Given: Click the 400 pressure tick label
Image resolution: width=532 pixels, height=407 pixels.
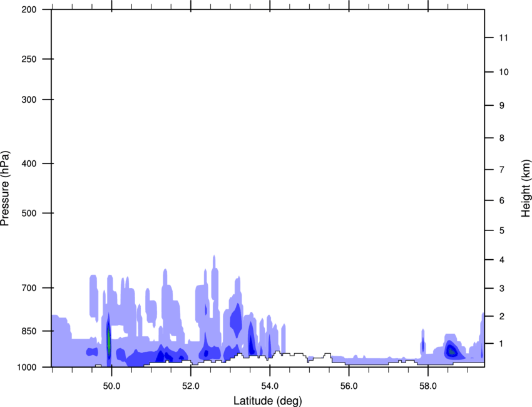Looking at the screenshot, I should click(x=29, y=163).
